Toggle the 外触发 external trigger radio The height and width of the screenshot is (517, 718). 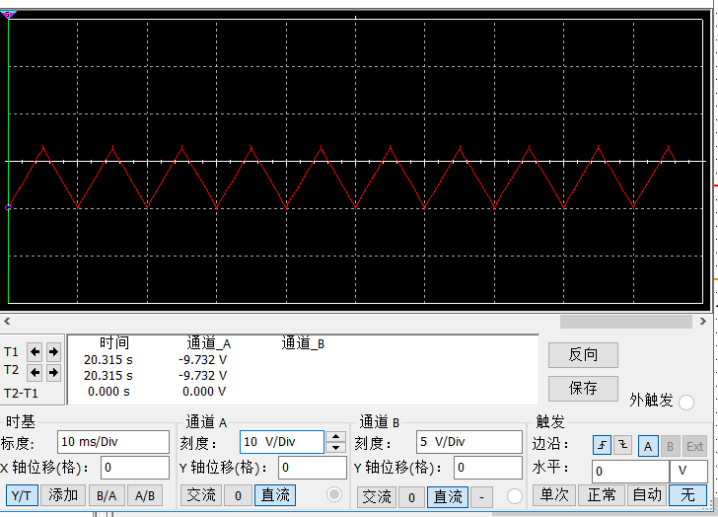click(x=686, y=403)
